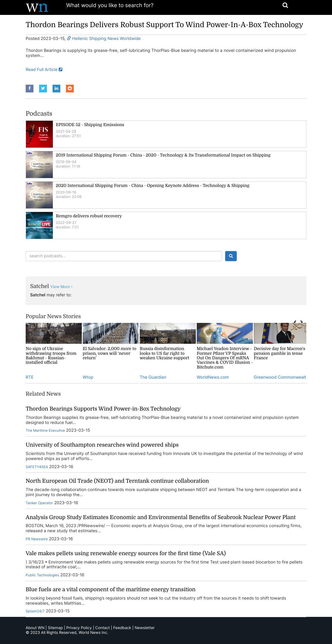332x644 pixels.
Task: Click the WorldNews.com source link
Action: click(213, 377)
